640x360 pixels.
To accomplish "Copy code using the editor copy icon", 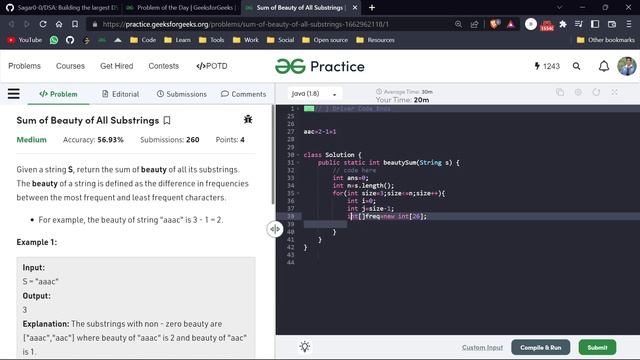I will (x=560, y=93).
